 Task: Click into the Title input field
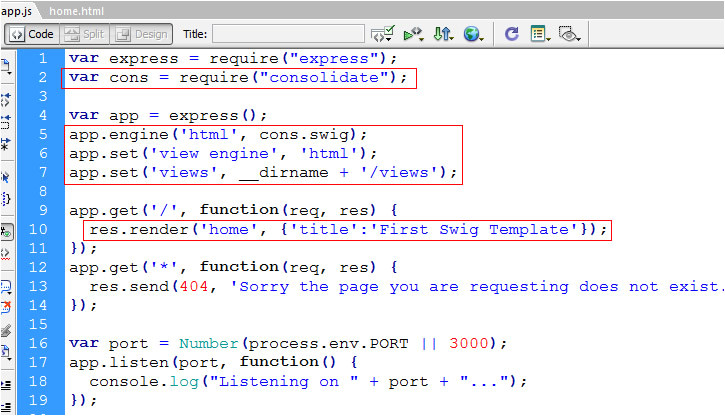tap(288, 34)
